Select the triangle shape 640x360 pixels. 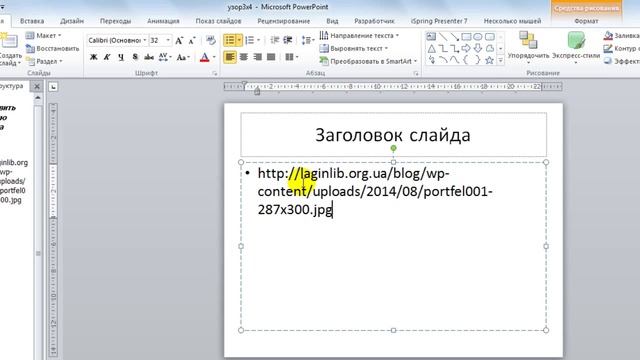pyautogui.click(x=431, y=49)
